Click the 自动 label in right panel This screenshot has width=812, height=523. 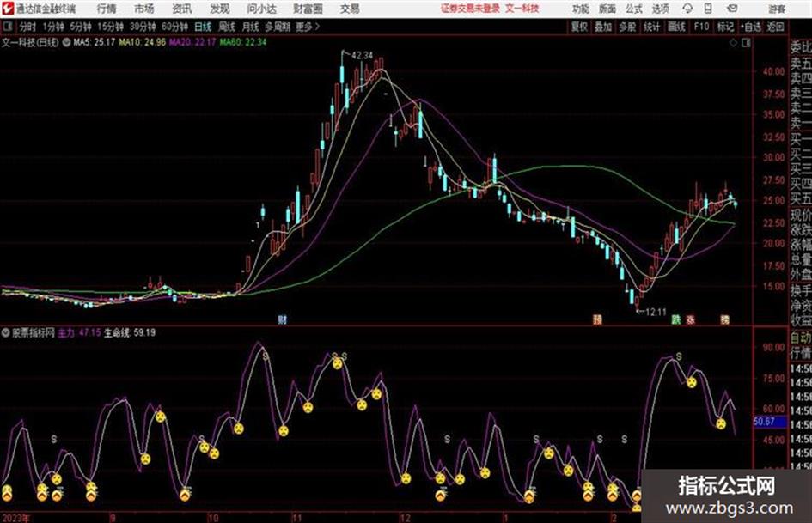click(x=801, y=338)
